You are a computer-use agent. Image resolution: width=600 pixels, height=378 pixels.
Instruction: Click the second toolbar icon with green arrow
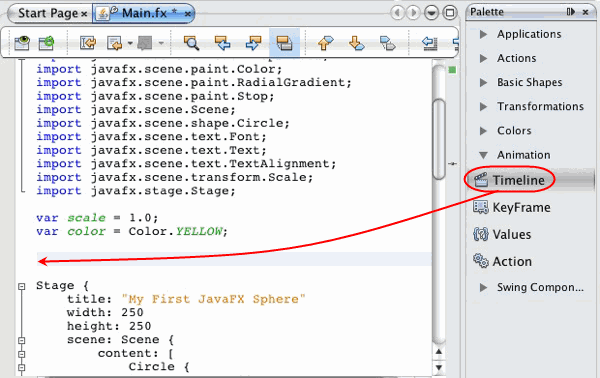click(47, 42)
